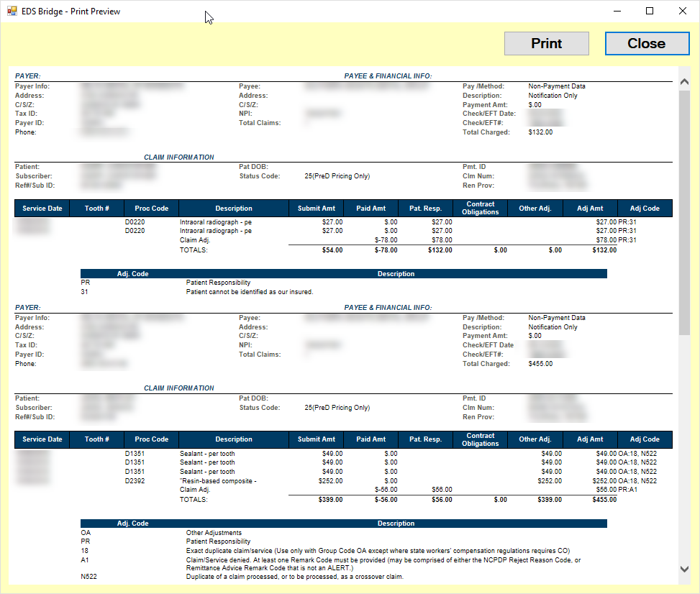Image resolution: width=700 pixels, height=594 pixels.
Task: Click the scrollbar up arrow
Action: 683,82
